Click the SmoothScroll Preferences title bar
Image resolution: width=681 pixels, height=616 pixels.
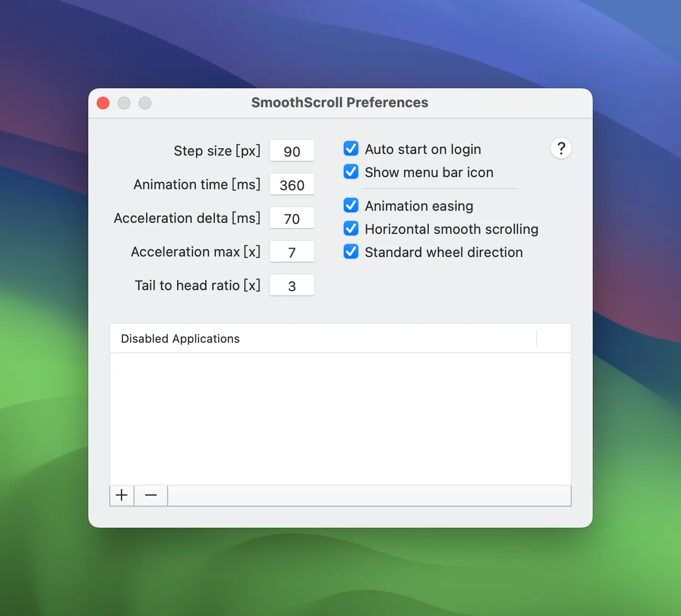339,102
